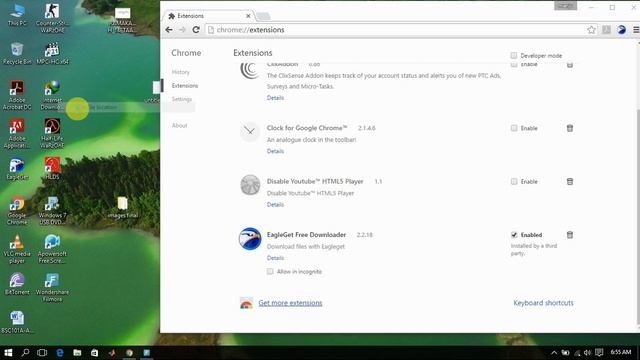Toggle Developer mode checkbox
This screenshot has height=360, width=640.
tap(513, 56)
